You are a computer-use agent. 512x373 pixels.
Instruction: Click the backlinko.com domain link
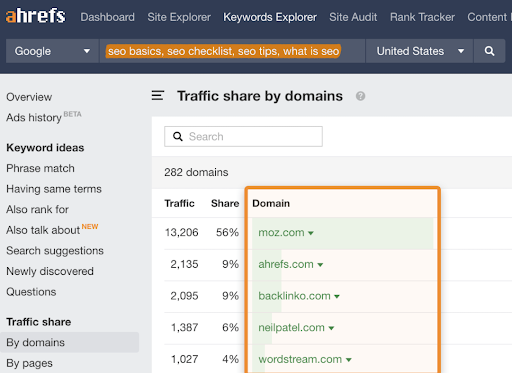click(x=294, y=296)
